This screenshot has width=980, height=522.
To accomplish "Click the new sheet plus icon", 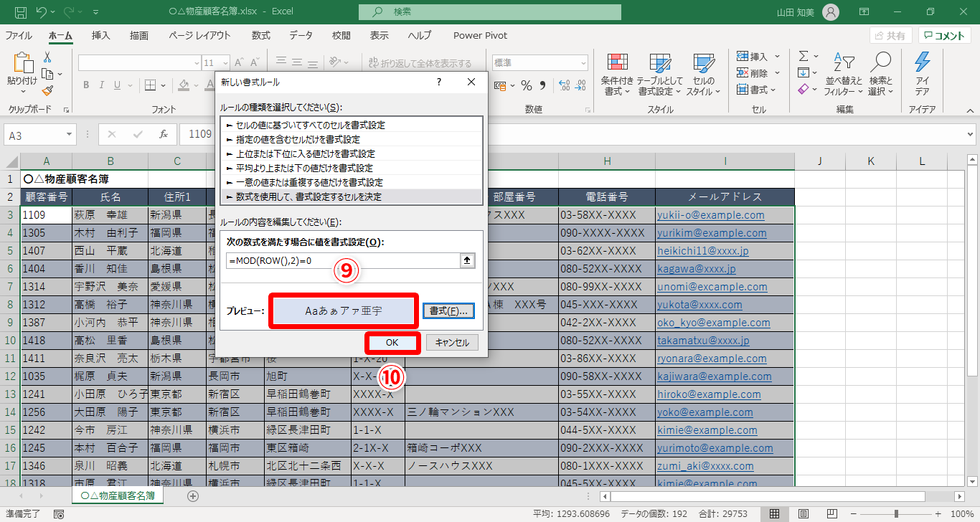I will click(193, 495).
